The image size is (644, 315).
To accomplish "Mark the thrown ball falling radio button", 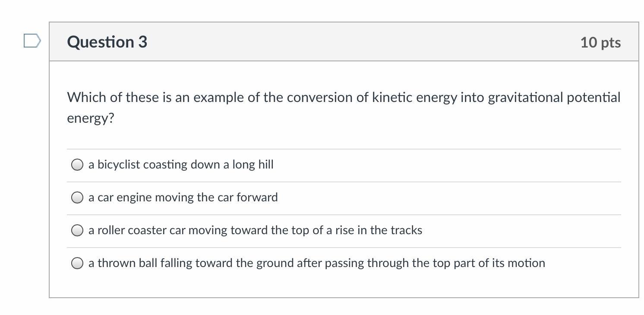I will (77, 263).
